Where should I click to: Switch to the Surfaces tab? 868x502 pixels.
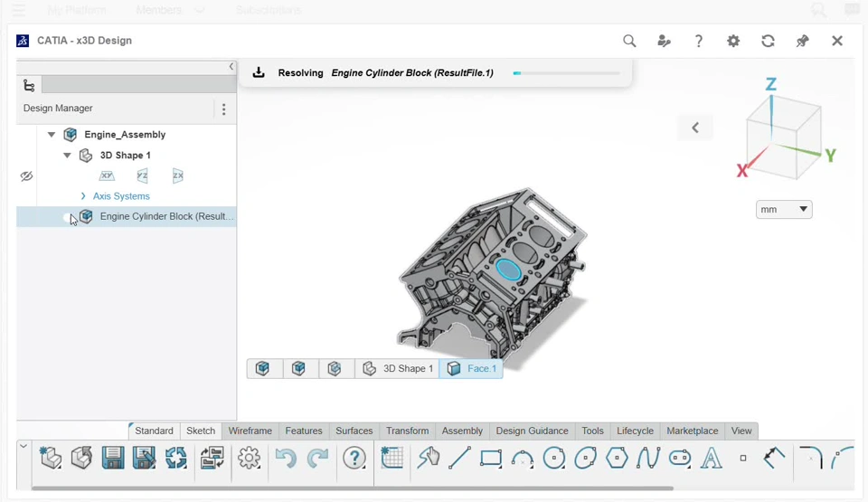[354, 431]
